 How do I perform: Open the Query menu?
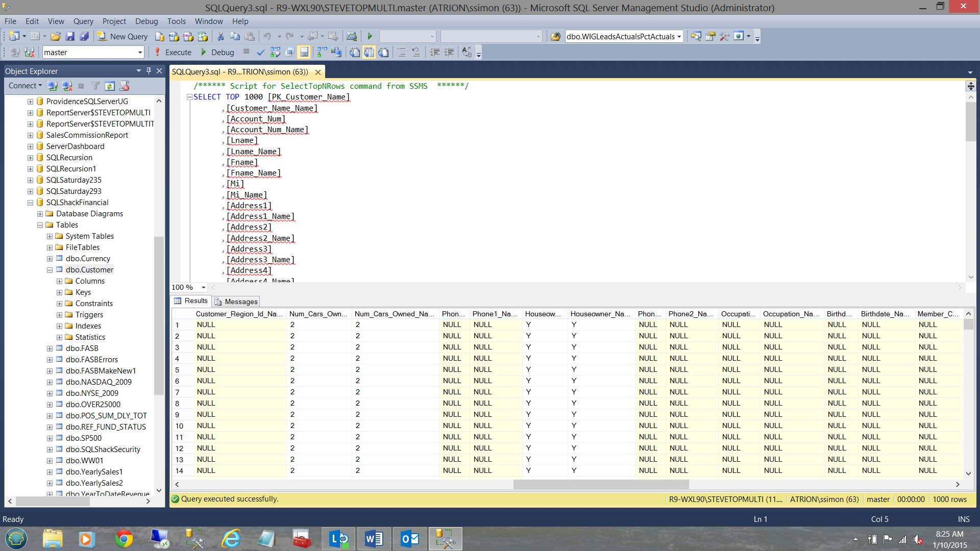(83, 21)
